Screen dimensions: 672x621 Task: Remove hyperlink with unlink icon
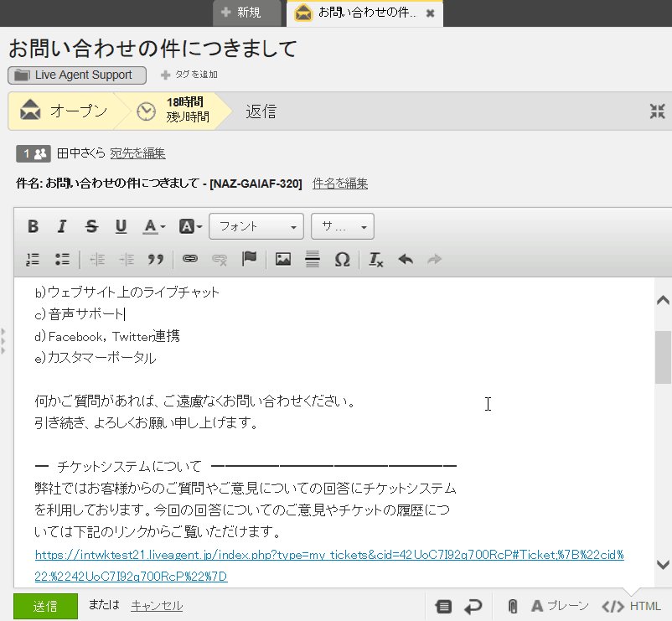click(x=220, y=259)
